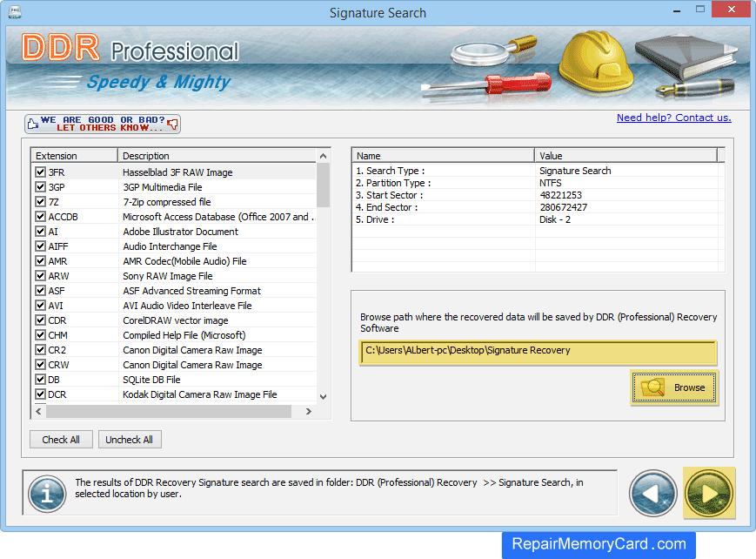Open the 'We are good or bad' feedback banner
This screenshot has width=756, height=559.
click(x=103, y=124)
